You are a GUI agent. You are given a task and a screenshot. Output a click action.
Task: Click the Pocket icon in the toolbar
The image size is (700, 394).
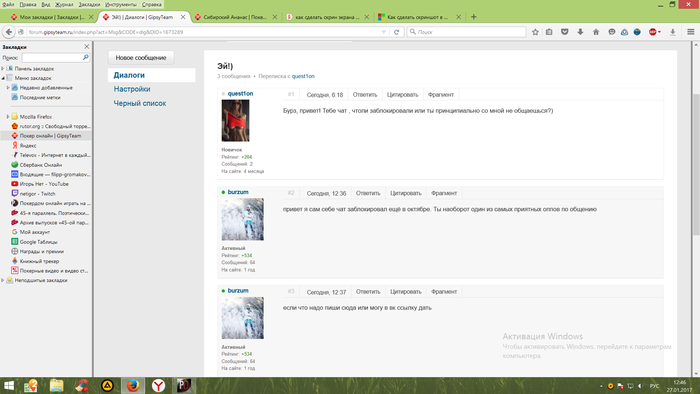[565, 32]
